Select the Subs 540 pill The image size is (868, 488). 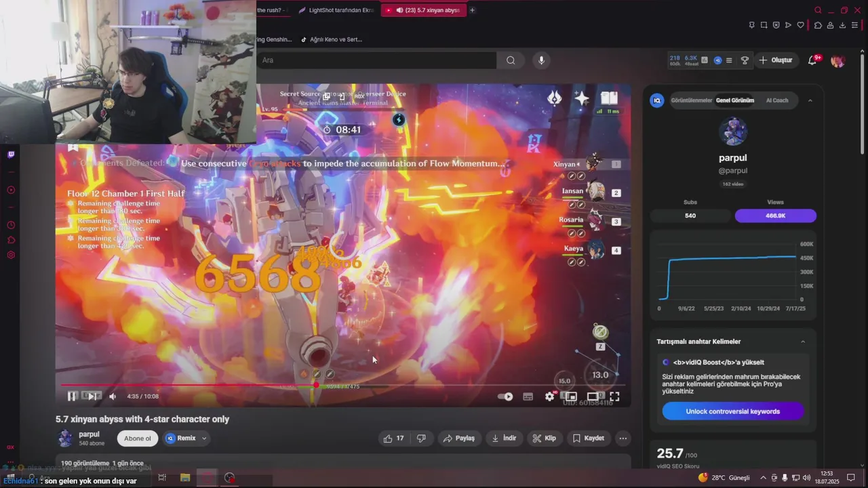click(690, 216)
